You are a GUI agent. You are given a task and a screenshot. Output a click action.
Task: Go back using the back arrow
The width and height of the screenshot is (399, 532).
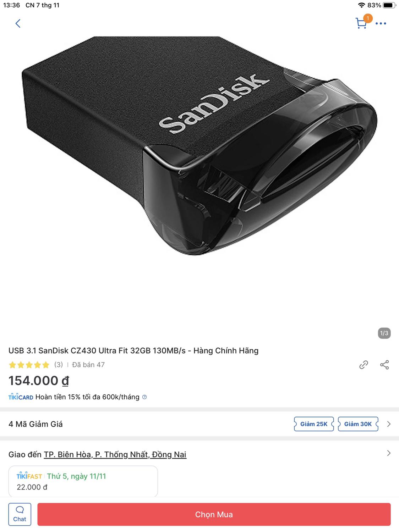[x=18, y=23]
